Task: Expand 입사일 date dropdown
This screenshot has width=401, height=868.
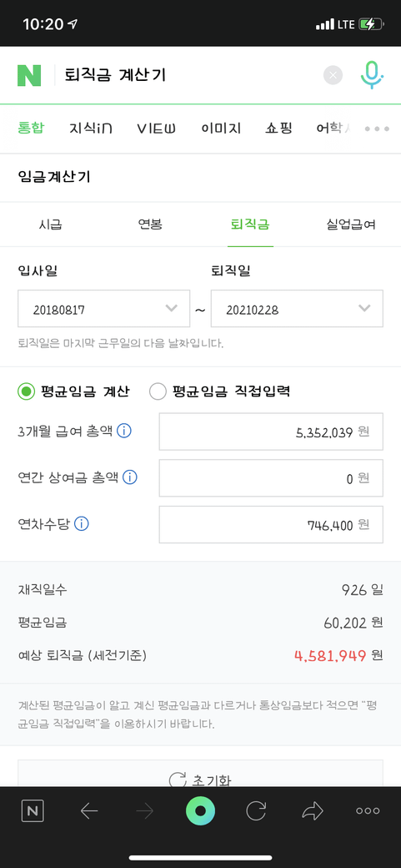Action: tap(104, 308)
